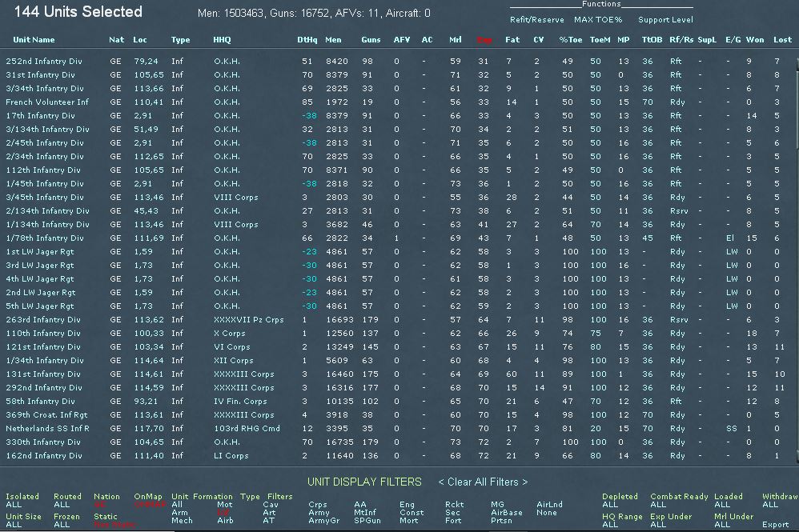Screen dimensions: 799x532
Task: Toggle the Cav unit type filter
Action: click(x=271, y=505)
